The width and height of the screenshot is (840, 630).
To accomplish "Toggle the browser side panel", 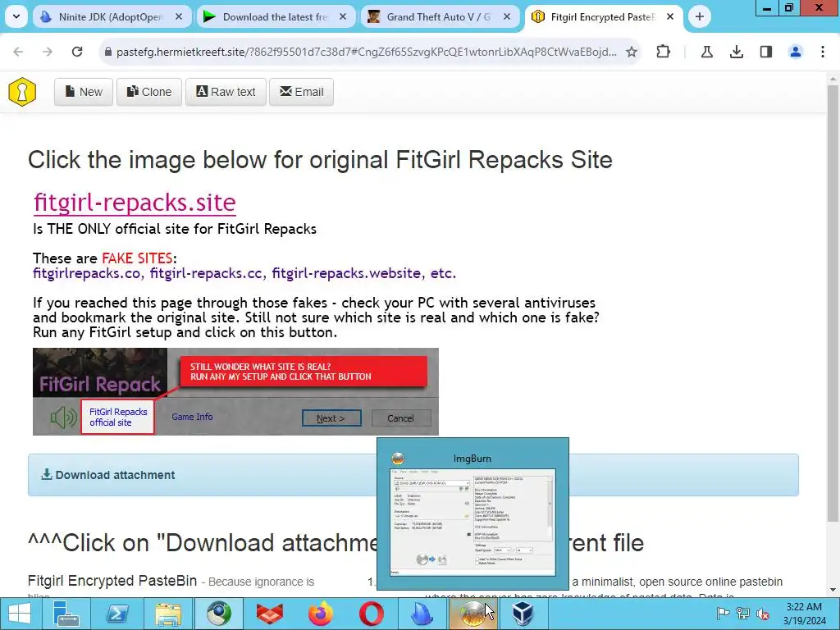I will coord(766,52).
